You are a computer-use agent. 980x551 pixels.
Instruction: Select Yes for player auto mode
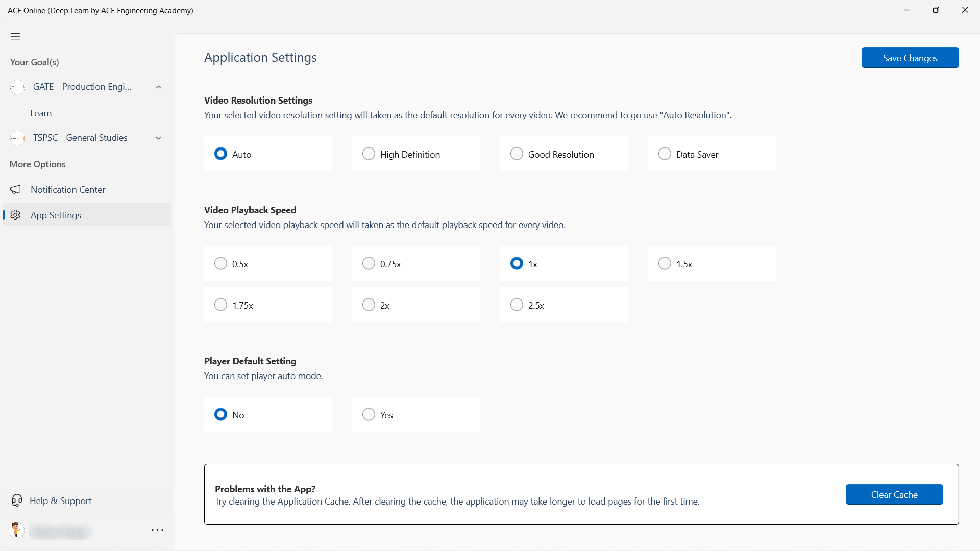pyautogui.click(x=369, y=414)
